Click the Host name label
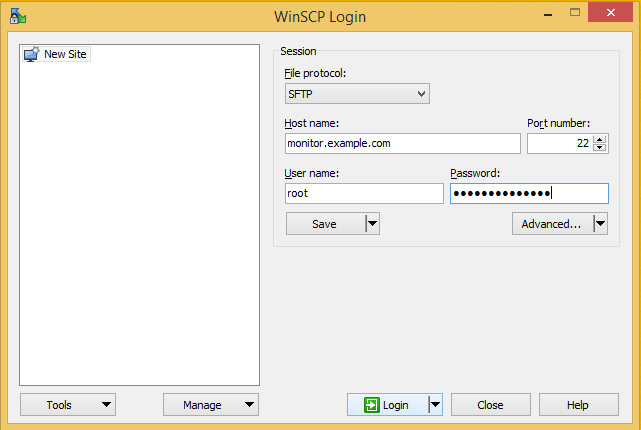The width and height of the screenshot is (641, 430). click(x=312, y=123)
